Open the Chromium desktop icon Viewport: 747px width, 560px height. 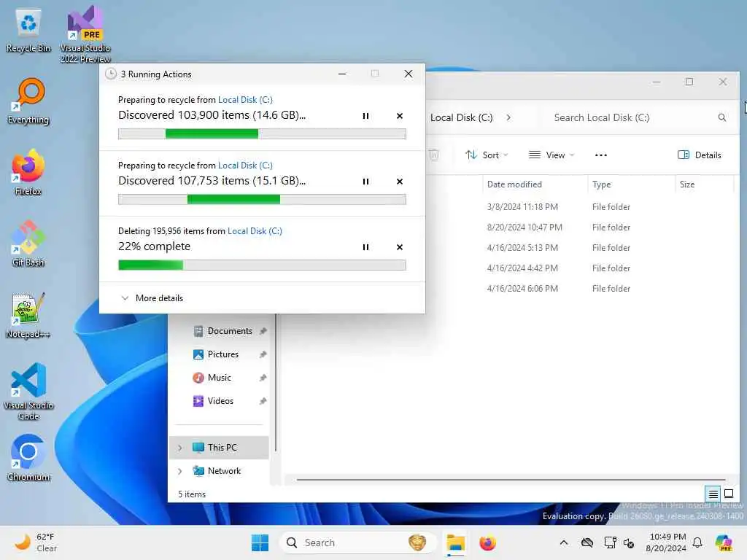[x=28, y=458]
